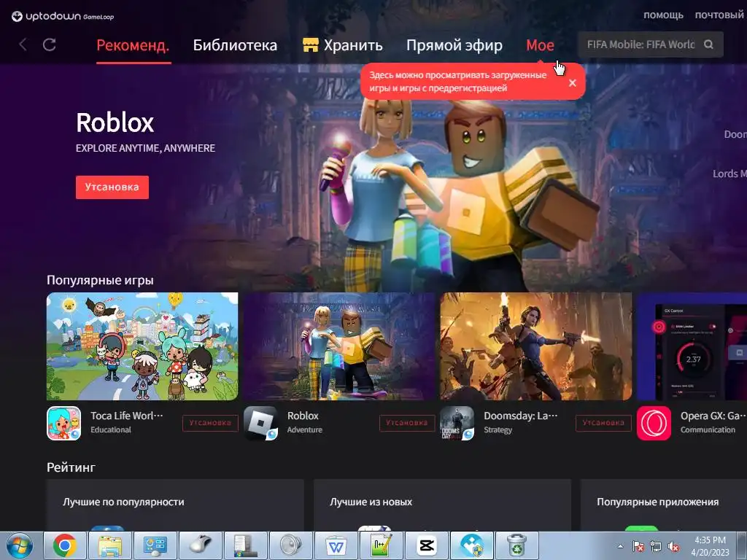The height and width of the screenshot is (560, 747).
Task: Click the muted volume tray icon
Action: coord(673,546)
